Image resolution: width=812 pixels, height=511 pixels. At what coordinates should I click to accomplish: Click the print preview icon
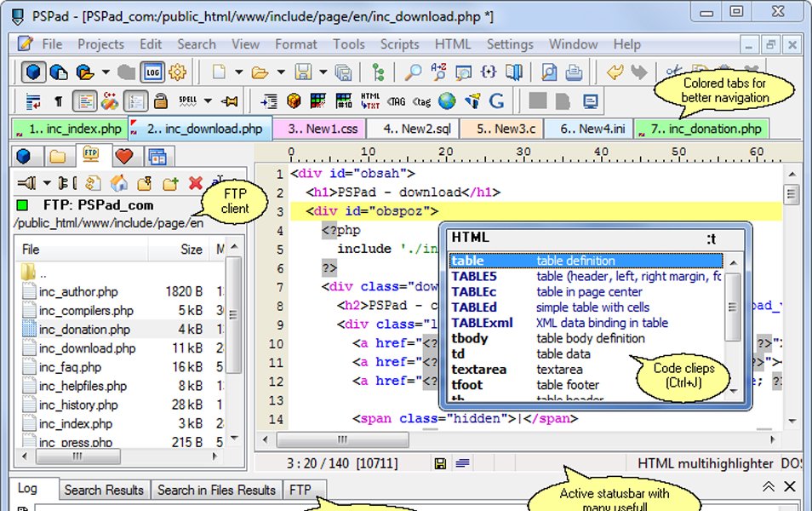[548, 72]
